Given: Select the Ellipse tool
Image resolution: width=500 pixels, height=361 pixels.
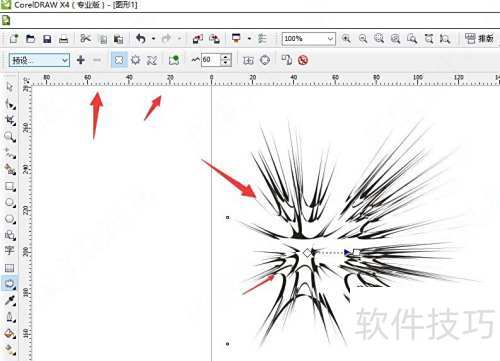Looking at the screenshot, I should [10, 202].
